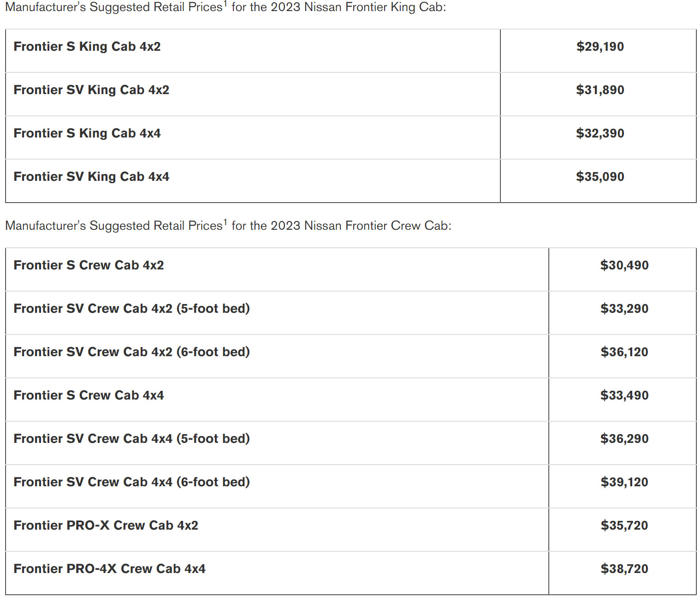Select the $31,890 price value
This screenshot has height=597, width=700.
click(x=600, y=90)
